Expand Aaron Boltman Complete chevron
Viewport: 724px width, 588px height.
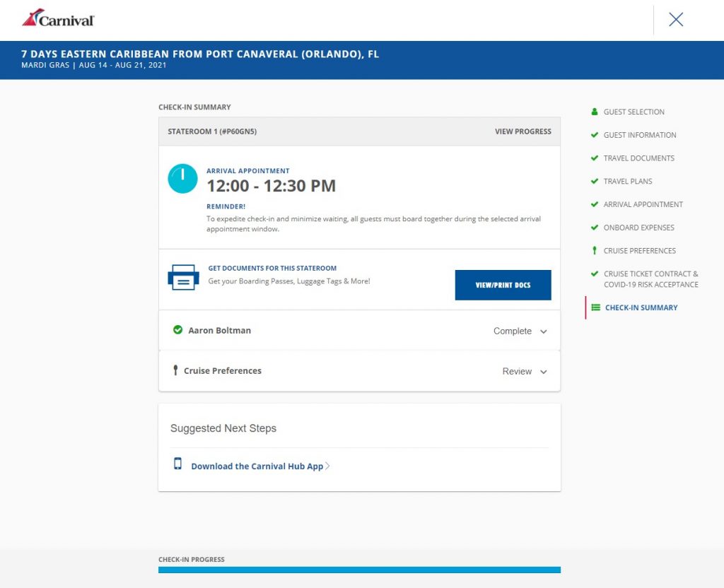(543, 331)
